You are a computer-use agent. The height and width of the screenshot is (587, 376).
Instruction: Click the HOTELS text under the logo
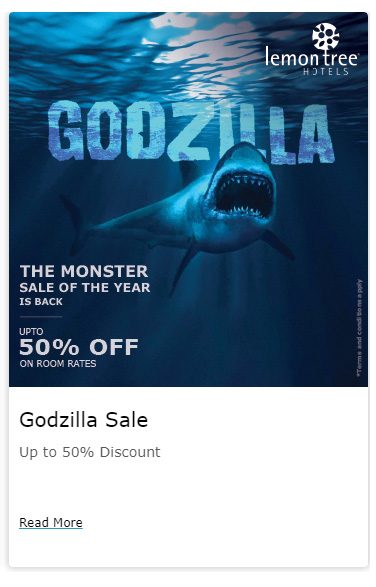coord(325,71)
